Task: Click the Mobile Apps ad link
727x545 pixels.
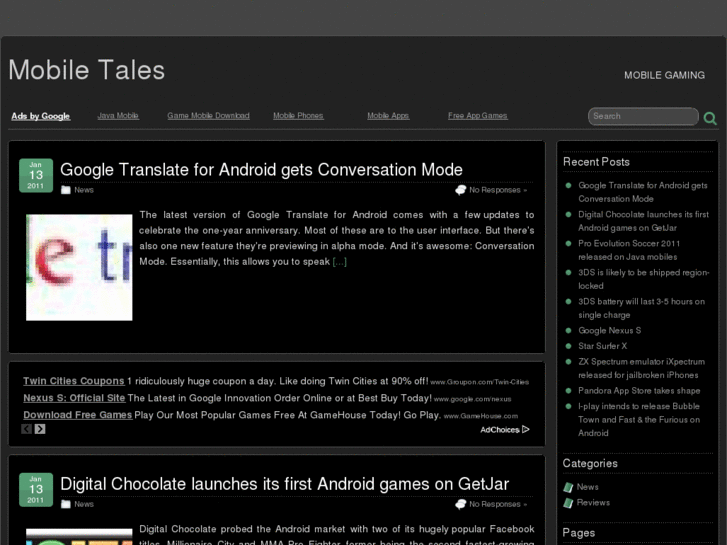Action: pyautogui.click(x=388, y=115)
